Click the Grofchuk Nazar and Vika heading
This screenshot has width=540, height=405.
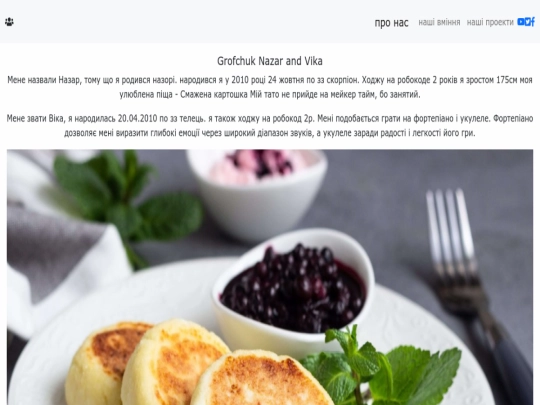click(270, 61)
